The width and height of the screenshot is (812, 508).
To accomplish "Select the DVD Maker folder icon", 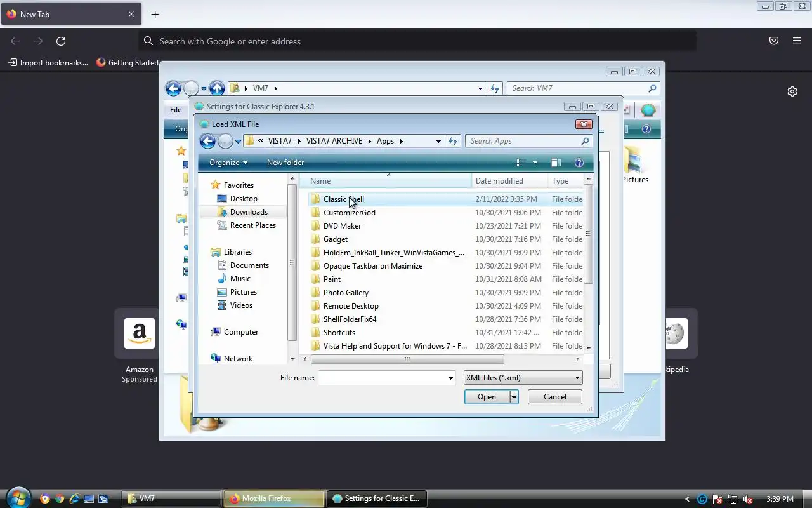I will tap(315, 225).
